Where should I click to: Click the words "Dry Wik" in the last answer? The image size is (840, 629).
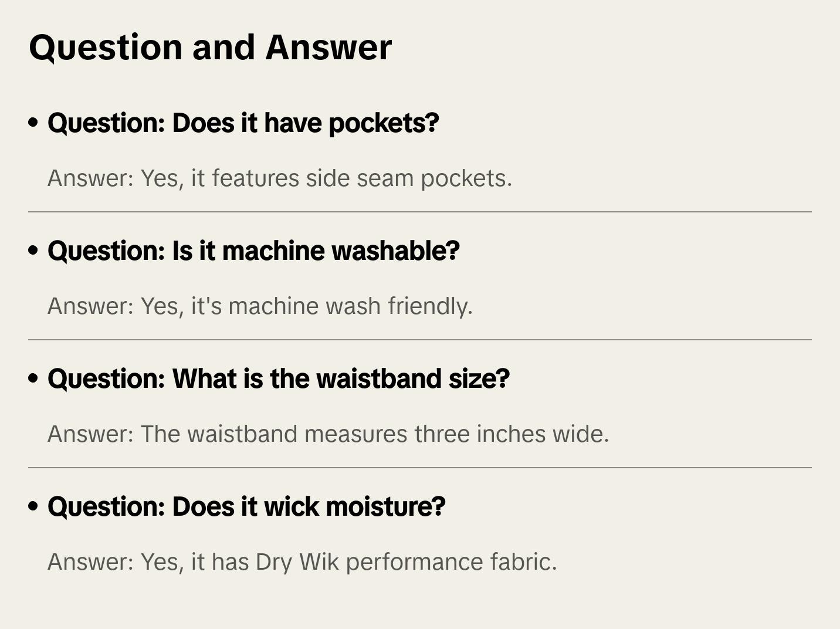297,562
